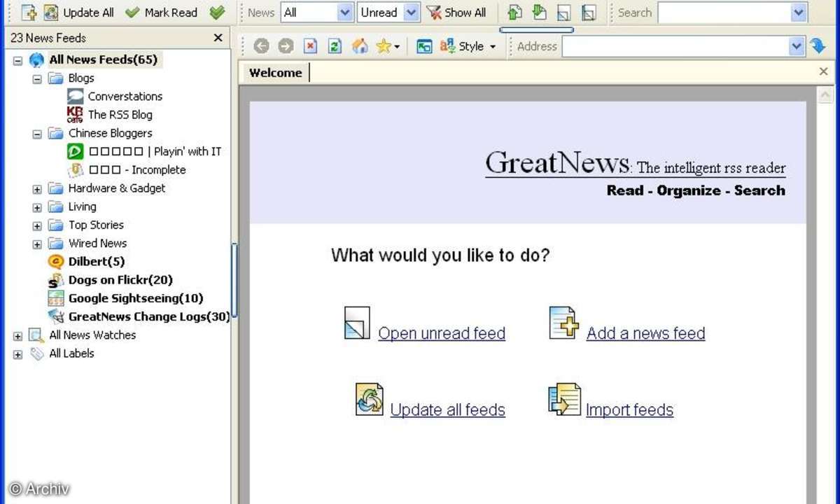The height and width of the screenshot is (504, 840).
Task: Click the double green checkmark icon
Action: (x=217, y=12)
